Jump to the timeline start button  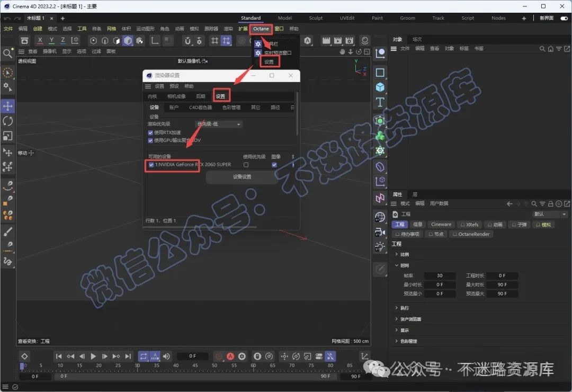pyautogui.click(x=58, y=356)
